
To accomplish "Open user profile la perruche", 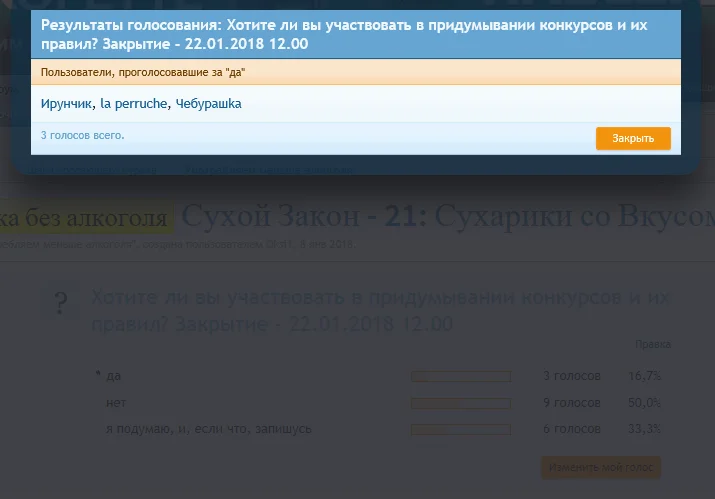I will [134, 104].
